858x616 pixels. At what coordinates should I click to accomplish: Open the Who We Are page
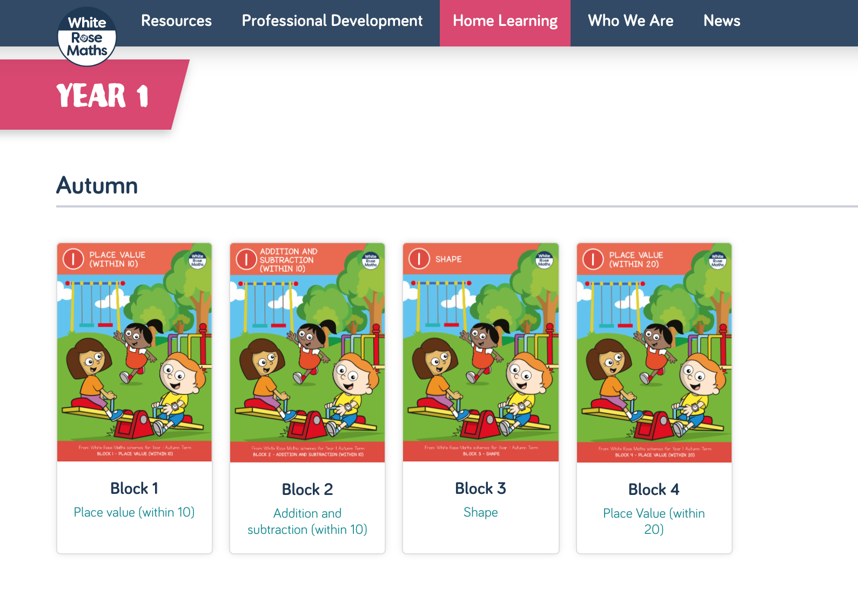[x=631, y=21]
